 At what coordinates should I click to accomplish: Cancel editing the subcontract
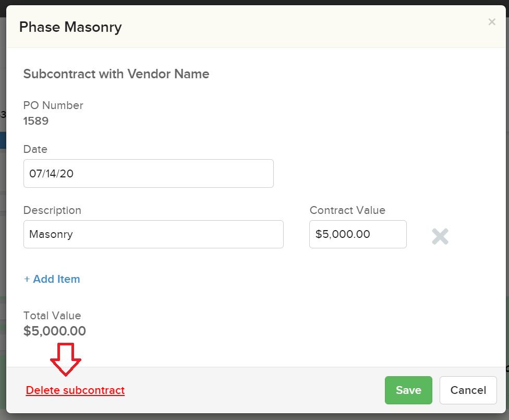point(468,390)
